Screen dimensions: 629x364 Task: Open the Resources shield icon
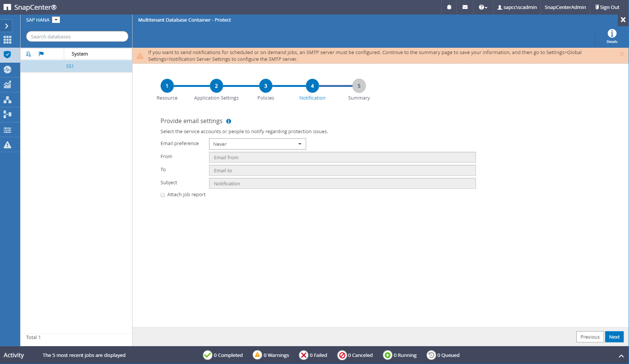[x=7, y=54]
